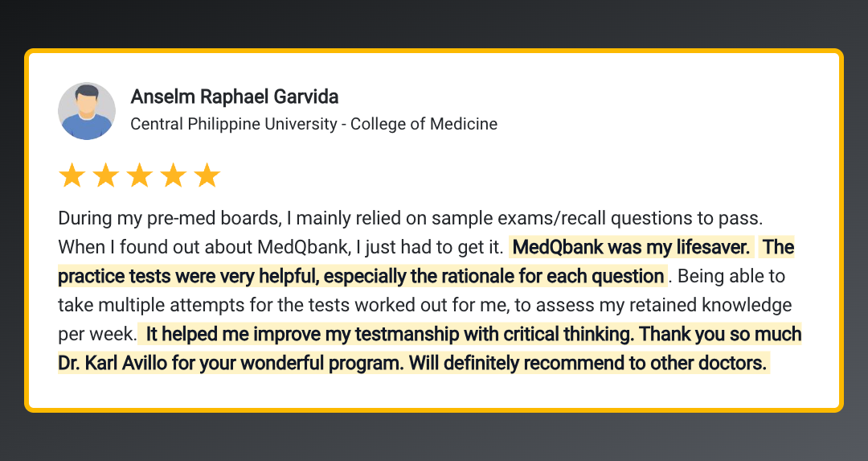868x461 pixels.
Task: Select the second rating star
Action: (x=106, y=175)
